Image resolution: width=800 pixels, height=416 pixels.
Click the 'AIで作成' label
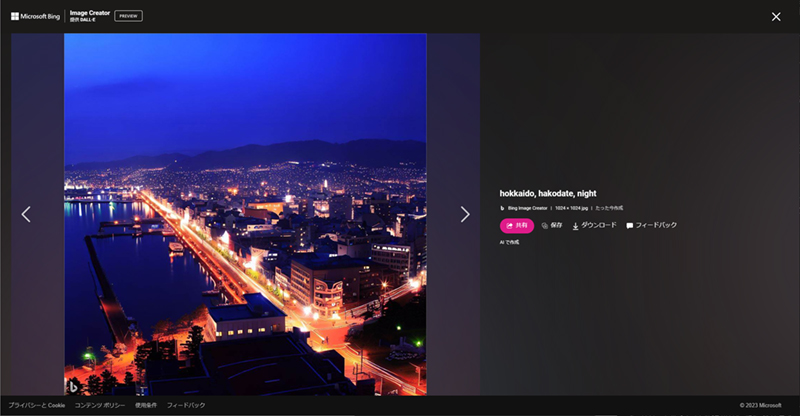(x=509, y=242)
